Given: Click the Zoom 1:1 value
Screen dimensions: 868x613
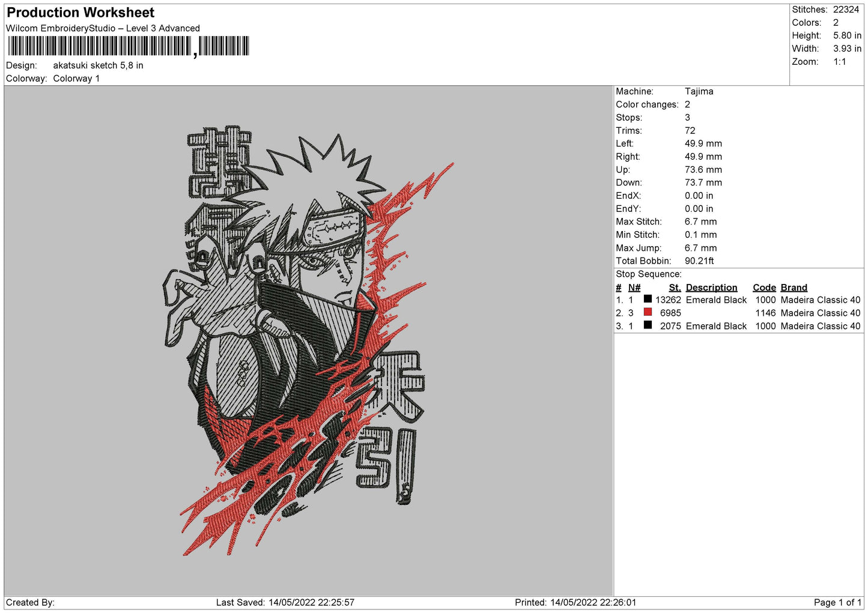Looking at the screenshot, I should coord(839,62).
